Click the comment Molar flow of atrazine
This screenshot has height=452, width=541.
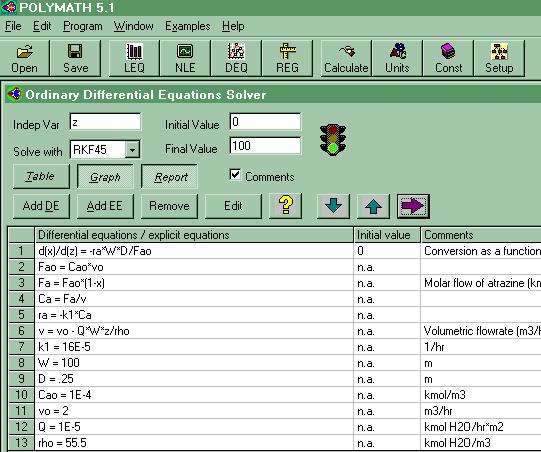point(482,283)
